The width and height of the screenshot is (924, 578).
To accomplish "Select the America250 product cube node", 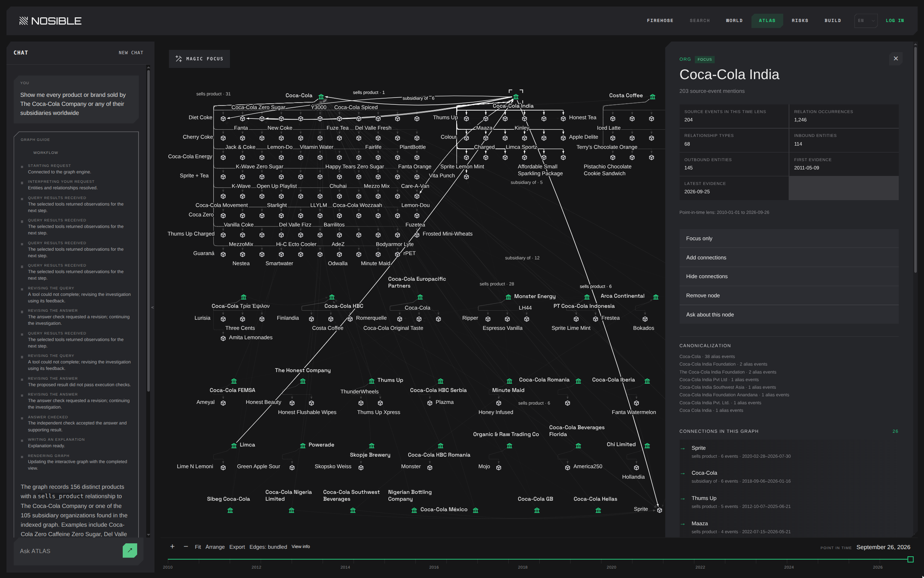I will coord(567,468).
